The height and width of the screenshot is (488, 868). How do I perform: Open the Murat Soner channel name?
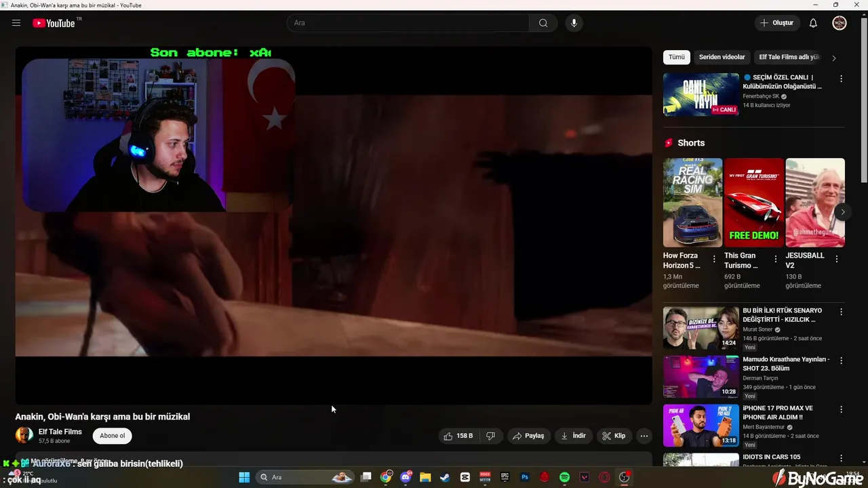click(757, 329)
